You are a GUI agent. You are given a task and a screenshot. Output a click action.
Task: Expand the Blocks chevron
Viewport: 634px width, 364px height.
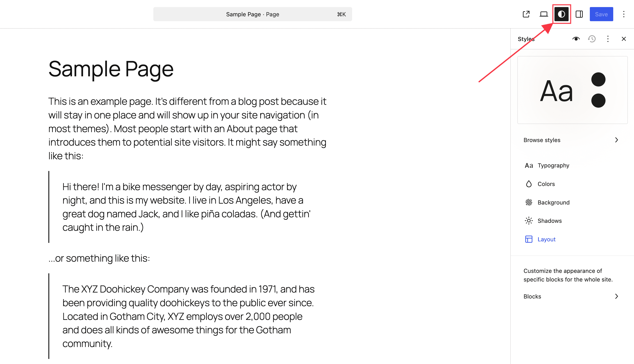coord(616,296)
